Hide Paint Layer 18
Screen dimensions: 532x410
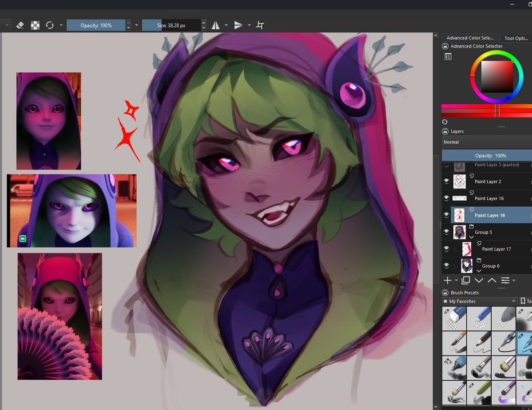446,215
